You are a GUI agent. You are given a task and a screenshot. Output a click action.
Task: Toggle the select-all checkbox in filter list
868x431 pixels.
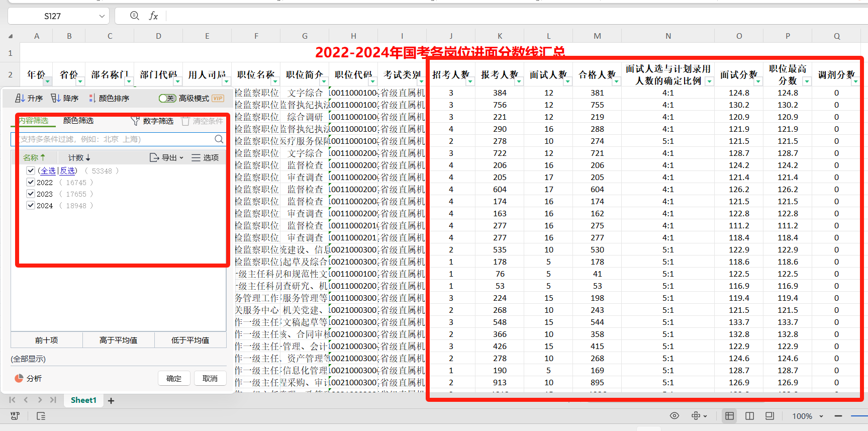(31, 171)
